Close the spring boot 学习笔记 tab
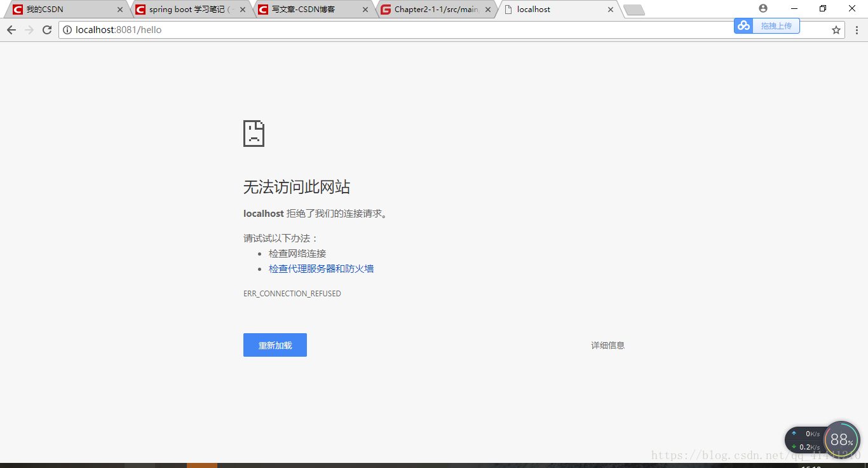 pos(243,10)
